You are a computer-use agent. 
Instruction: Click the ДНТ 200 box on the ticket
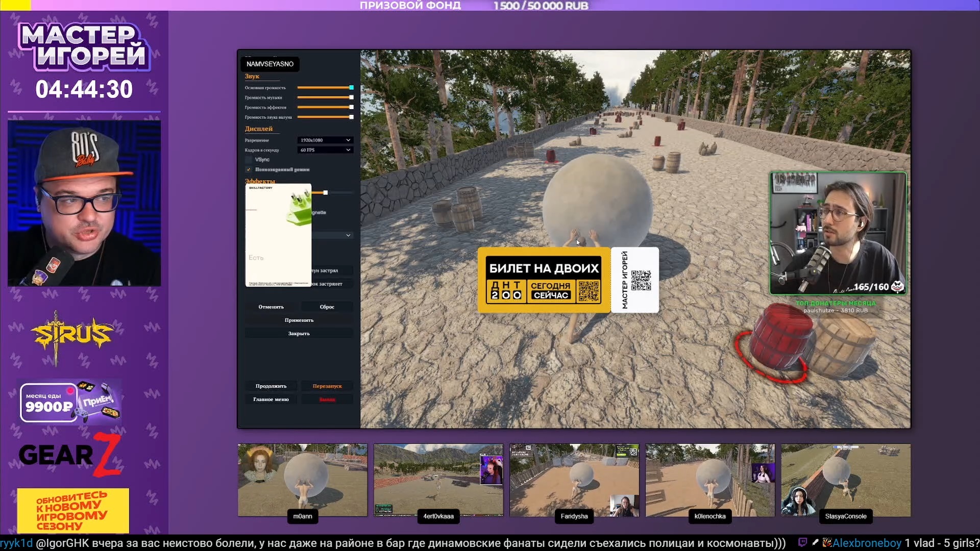coord(506,290)
